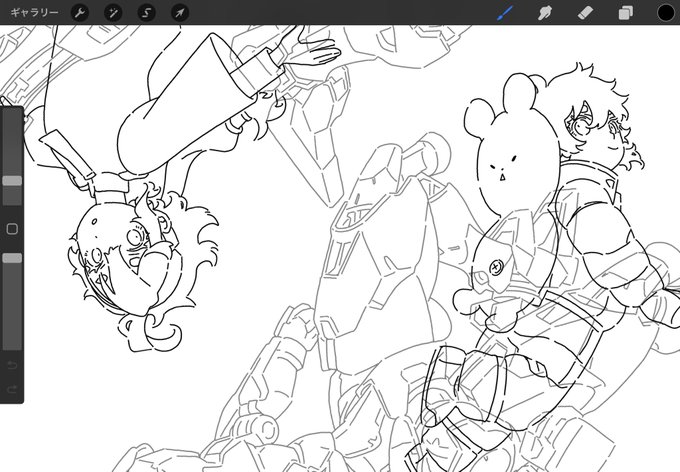Undo the last stroke with sidebar arrow
The height and width of the screenshot is (472, 680).
coord(12,365)
